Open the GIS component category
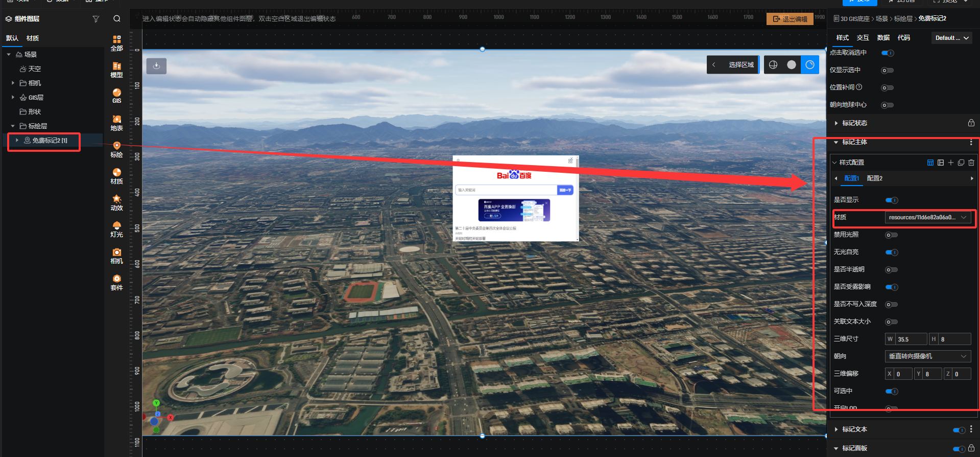This screenshot has width=980, height=457. point(117,96)
